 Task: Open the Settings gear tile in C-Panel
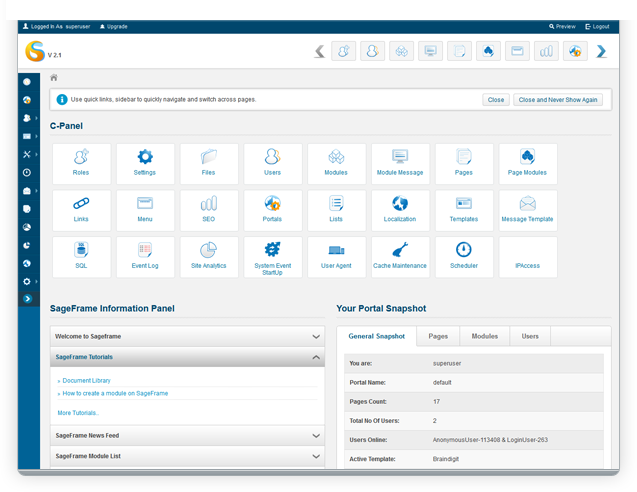pyautogui.click(x=145, y=164)
